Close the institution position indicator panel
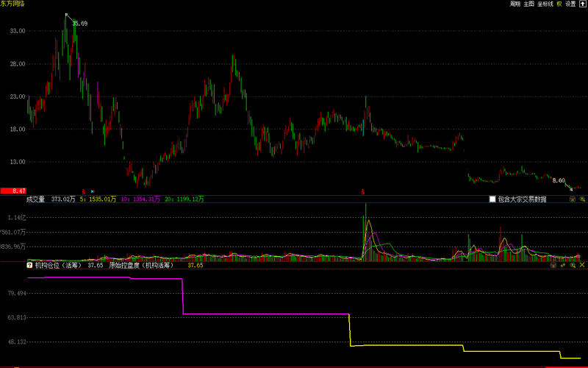 [x=582, y=265]
